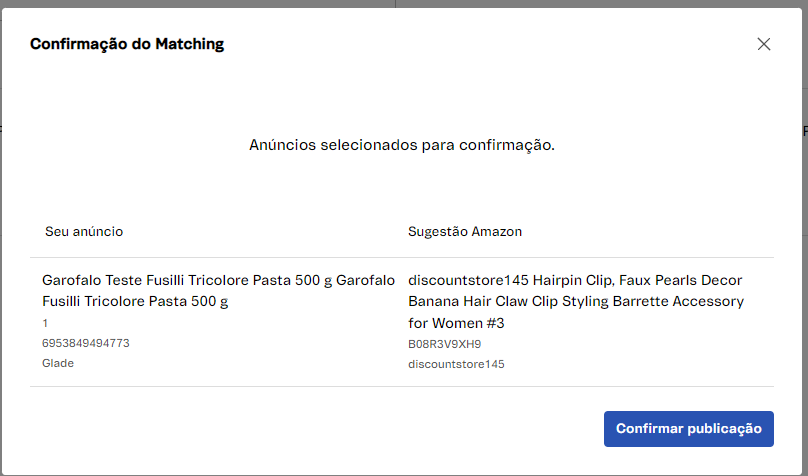Click the Glade brand label
This screenshot has height=476, width=808.
(58, 363)
